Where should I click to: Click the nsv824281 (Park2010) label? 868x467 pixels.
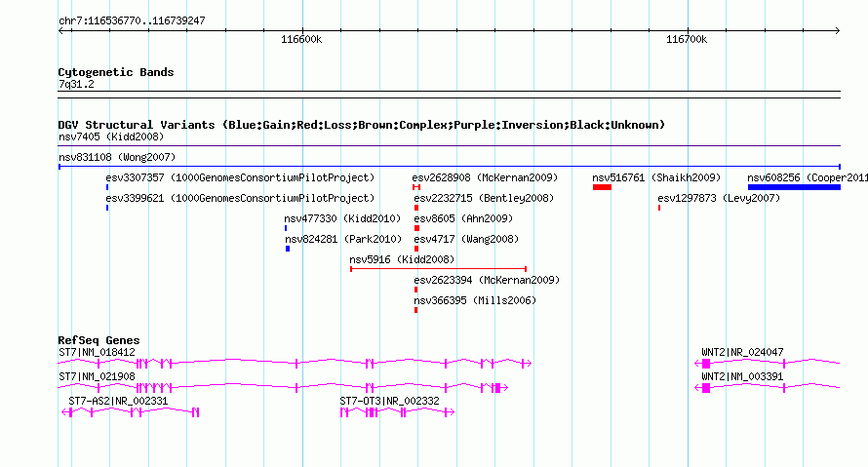pyautogui.click(x=343, y=239)
